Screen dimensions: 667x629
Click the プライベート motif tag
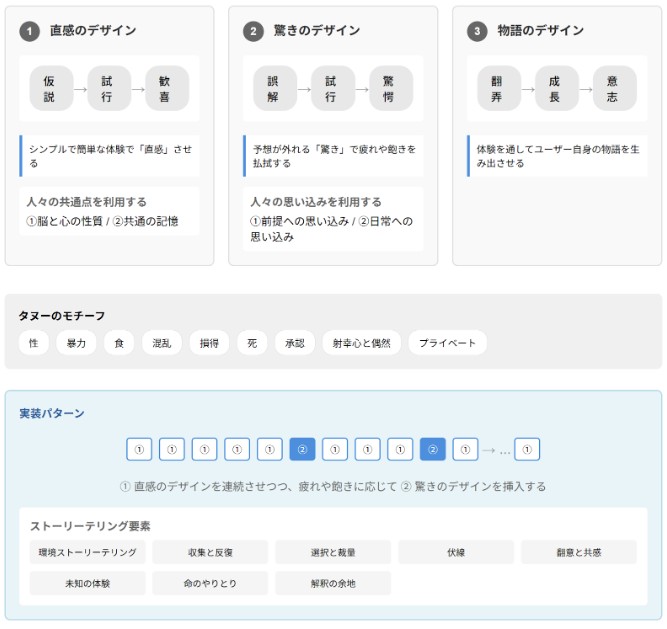tap(447, 343)
